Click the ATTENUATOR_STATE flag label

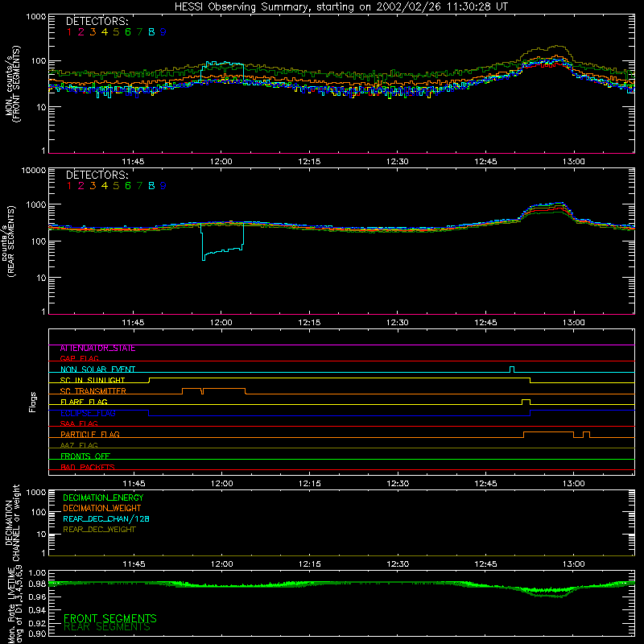pyautogui.click(x=97, y=349)
